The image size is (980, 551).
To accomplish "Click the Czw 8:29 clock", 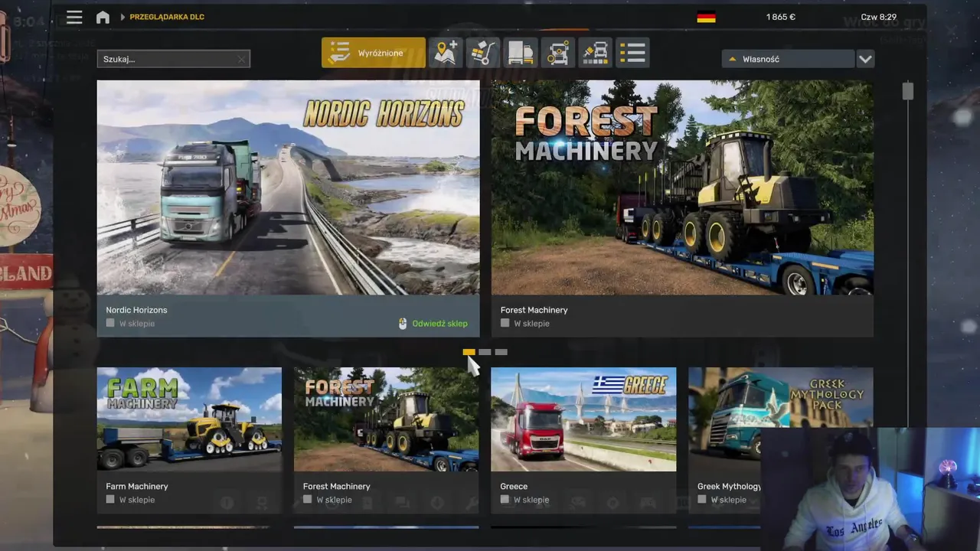I will (878, 17).
